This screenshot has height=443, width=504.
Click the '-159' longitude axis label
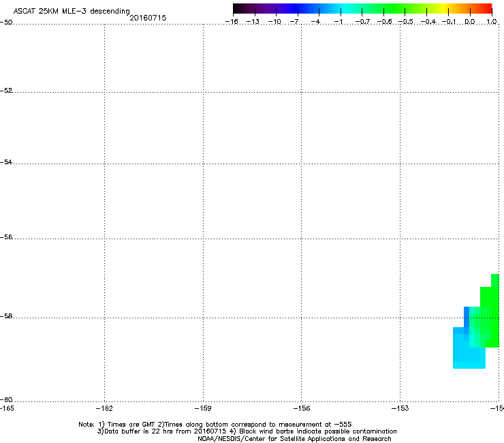(203, 408)
